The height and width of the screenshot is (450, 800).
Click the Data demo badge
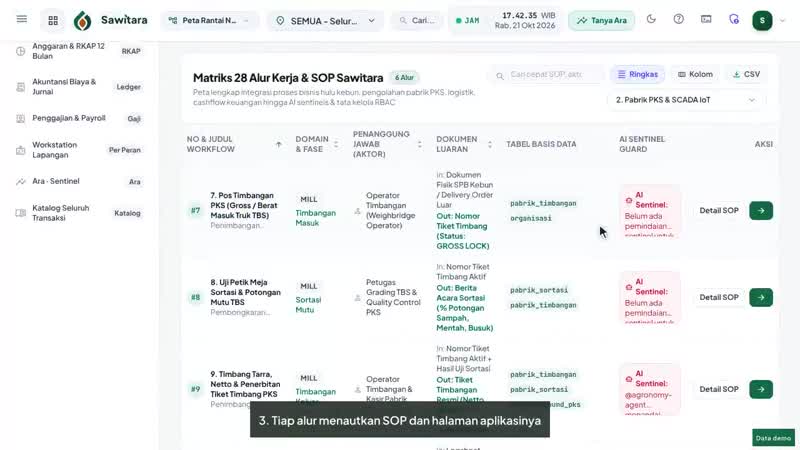[x=773, y=438]
